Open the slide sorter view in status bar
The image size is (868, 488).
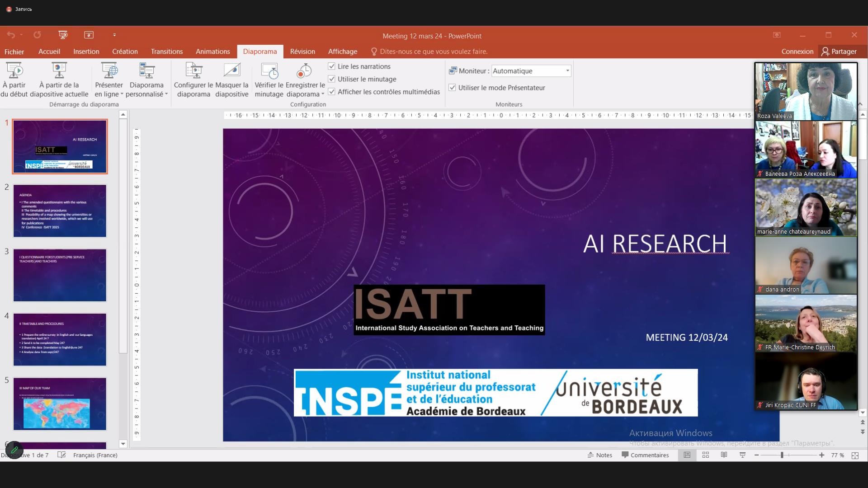pos(705,455)
